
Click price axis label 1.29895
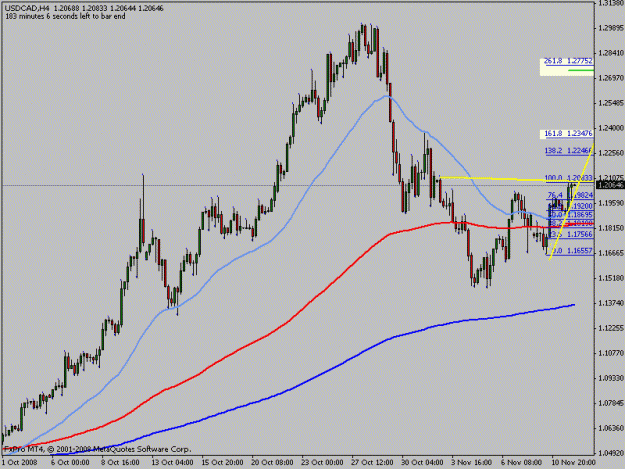(x=611, y=28)
